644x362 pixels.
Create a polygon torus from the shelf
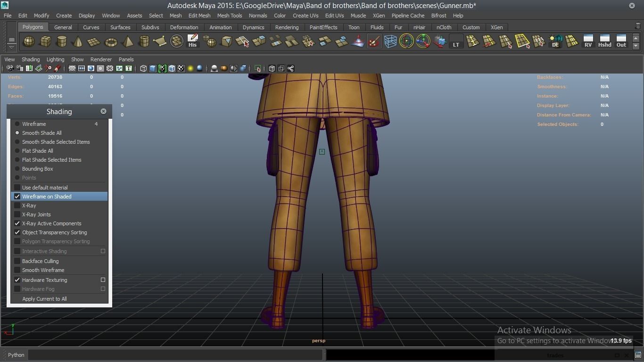pos(111,41)
